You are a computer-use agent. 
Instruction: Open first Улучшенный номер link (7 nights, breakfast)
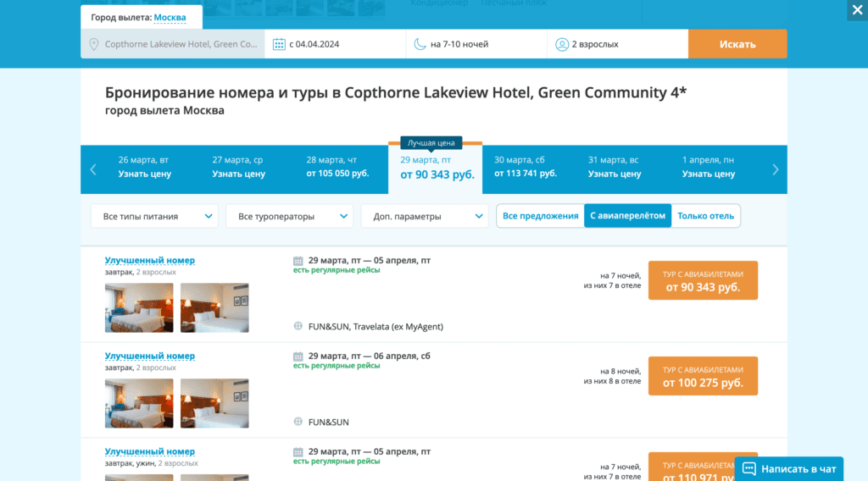pos(150,260)
